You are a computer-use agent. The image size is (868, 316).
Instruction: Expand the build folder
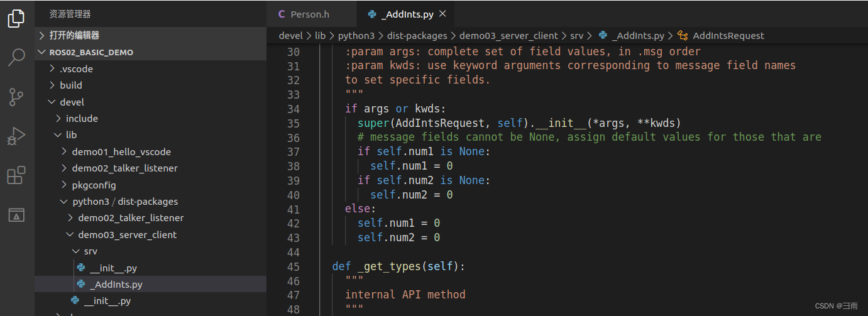click(150, 85)
